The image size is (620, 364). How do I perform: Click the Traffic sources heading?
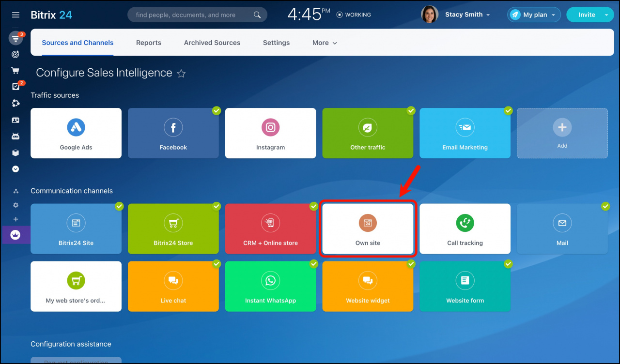coord(55,95)
